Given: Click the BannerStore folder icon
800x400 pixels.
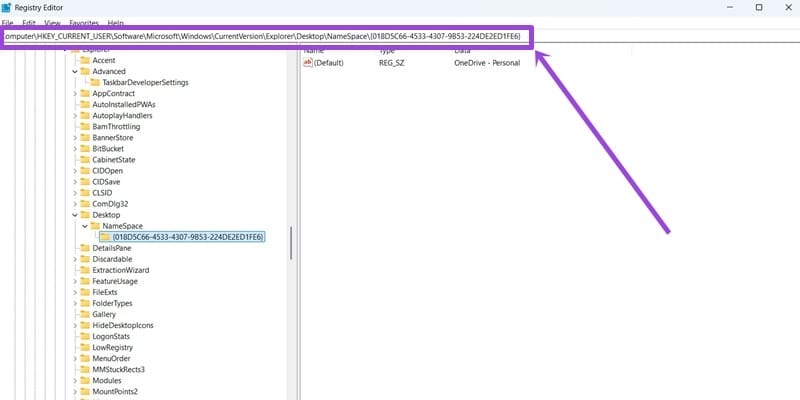Looking at the screenshot, I should pos(85,138).
